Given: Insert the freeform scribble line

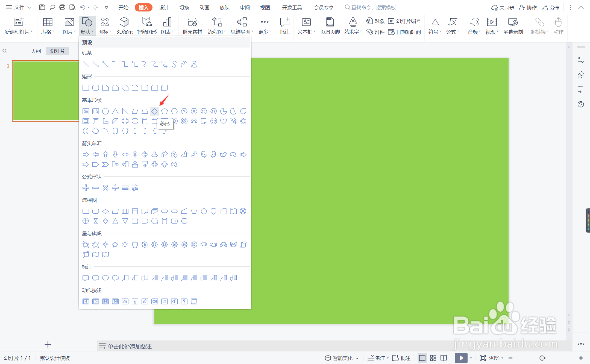Looking at the screenshot, I should click(x=194, y=64).
